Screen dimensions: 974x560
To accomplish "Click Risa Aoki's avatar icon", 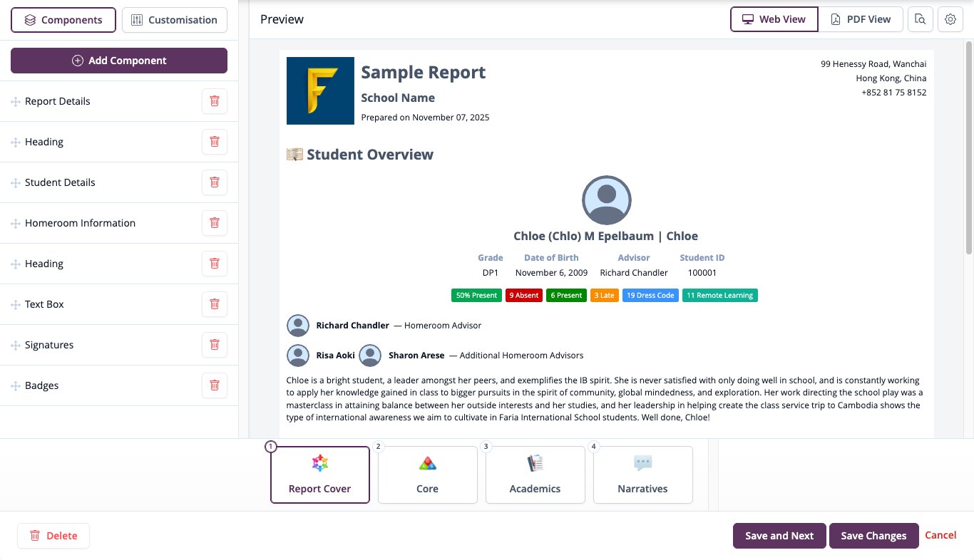I will (298, 356).
